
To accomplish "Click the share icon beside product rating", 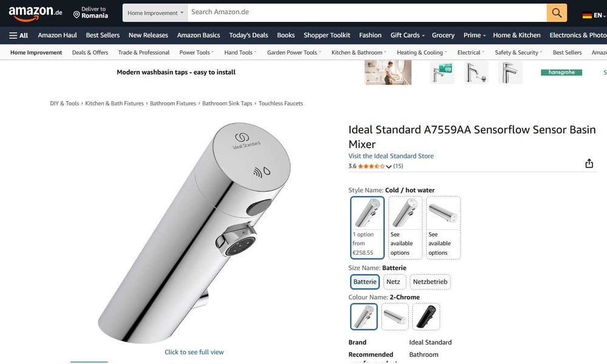I will pos(589,164).
